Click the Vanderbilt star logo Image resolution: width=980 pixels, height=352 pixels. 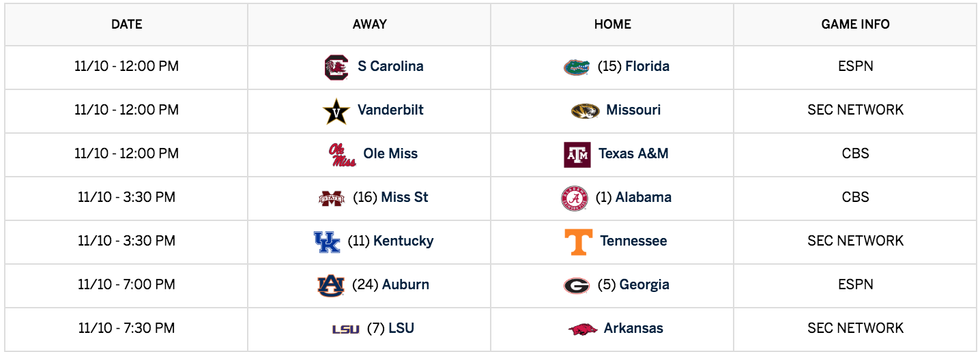[336, 111]
